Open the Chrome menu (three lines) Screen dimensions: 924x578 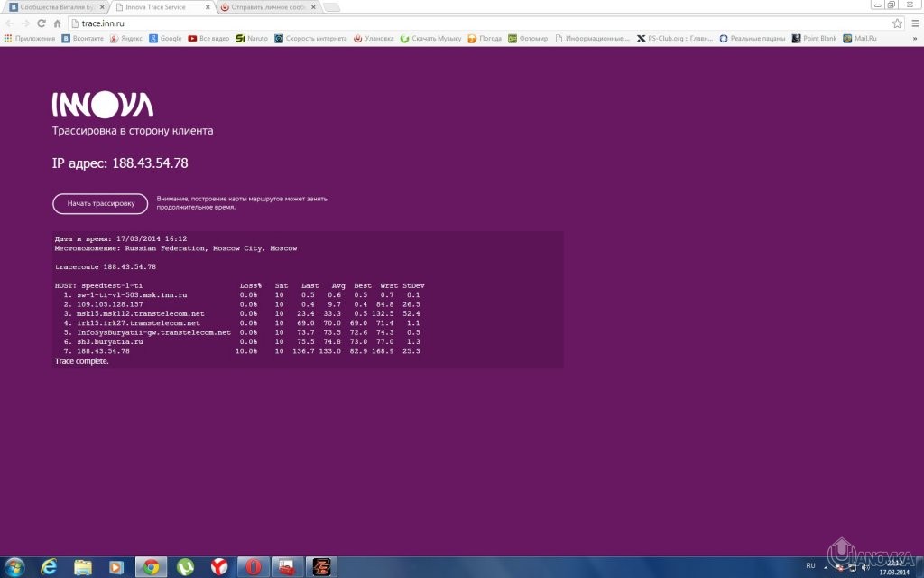[x=915, y=23]
